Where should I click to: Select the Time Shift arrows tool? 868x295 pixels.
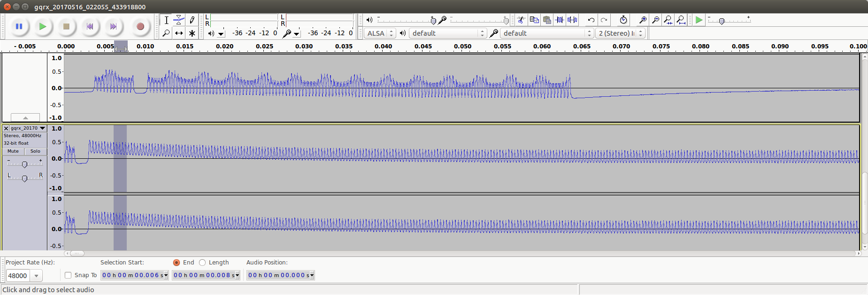pyautogui.click(x=179, y=33)
